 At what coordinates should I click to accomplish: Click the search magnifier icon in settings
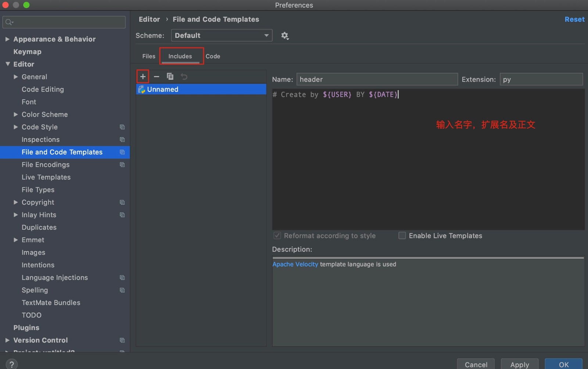9,22
